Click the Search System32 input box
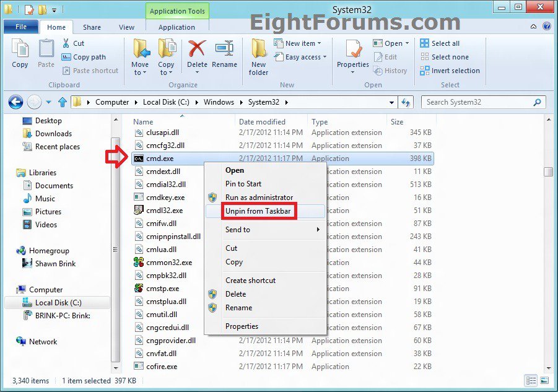The image size is (558, 392). pos(477,102)
